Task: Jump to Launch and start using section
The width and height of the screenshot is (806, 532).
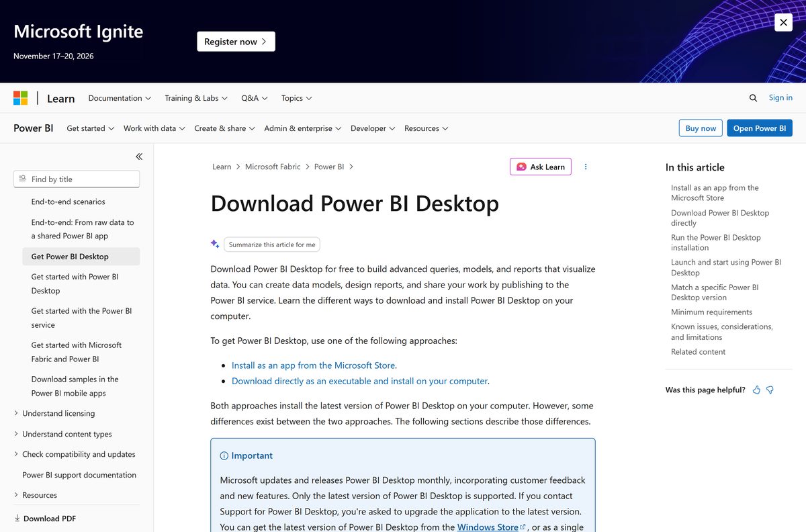Action: [x=726, y=267]
